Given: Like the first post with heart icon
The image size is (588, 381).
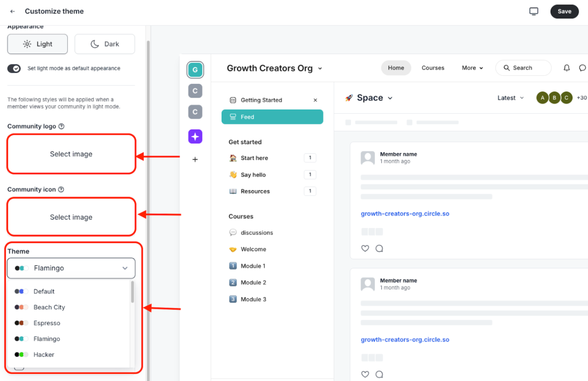Looking at the screenshot, I should (365, 248).
